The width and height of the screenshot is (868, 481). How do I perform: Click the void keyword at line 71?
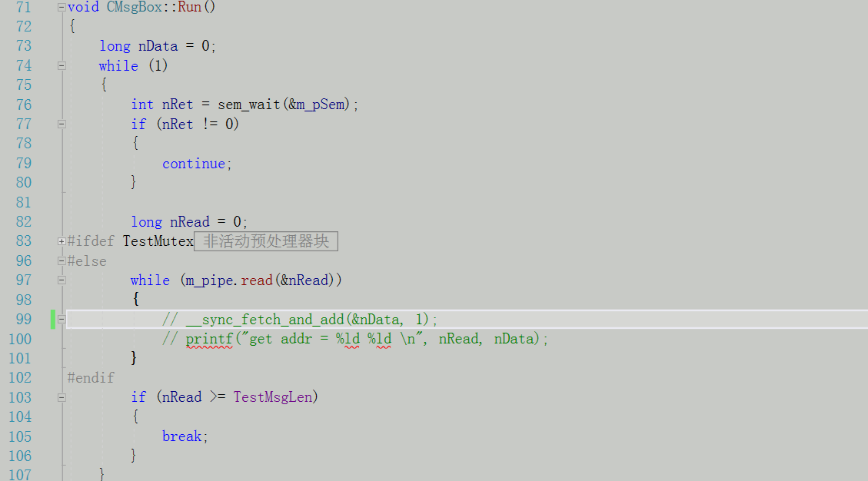click(x=83, y=7)
